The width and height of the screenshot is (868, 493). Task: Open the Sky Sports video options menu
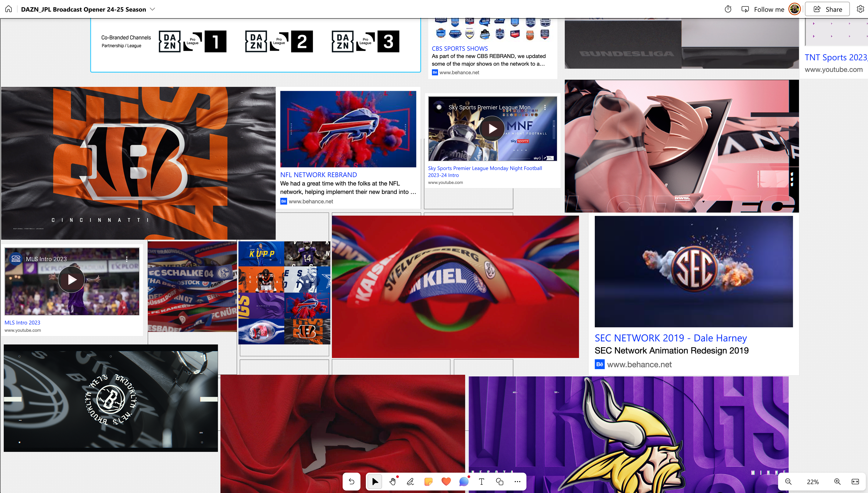[545, 107]
